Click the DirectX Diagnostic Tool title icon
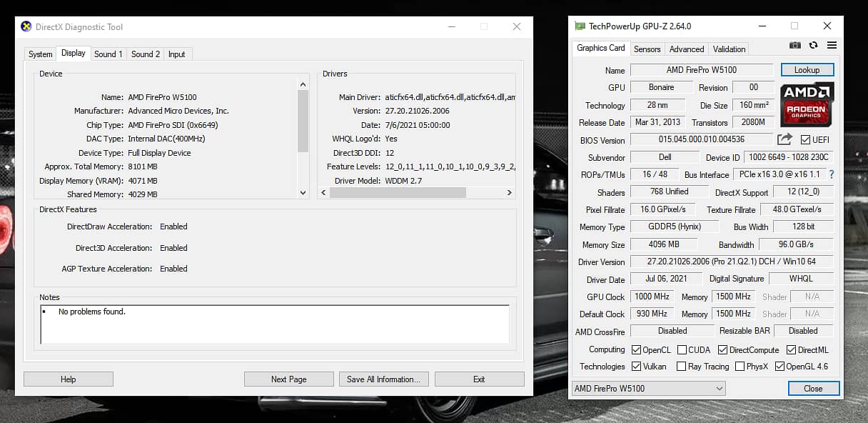The width and height of the screenshot is (868, 423). (x=26, y=26)
